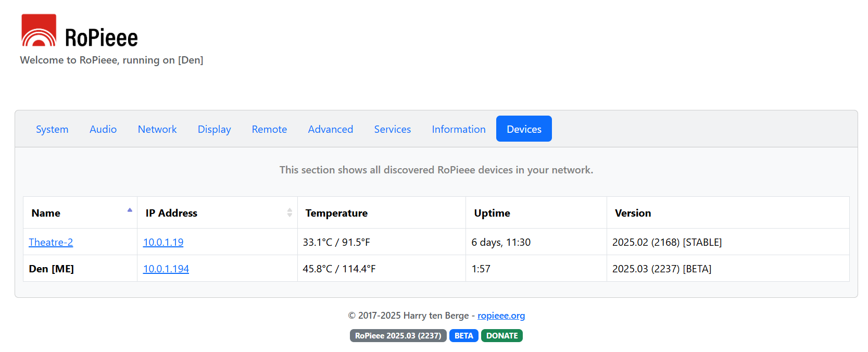Select temperature 33.1°C / 91.5°F cell
Screen dimensions: 868x352
[x=382, y=242]
